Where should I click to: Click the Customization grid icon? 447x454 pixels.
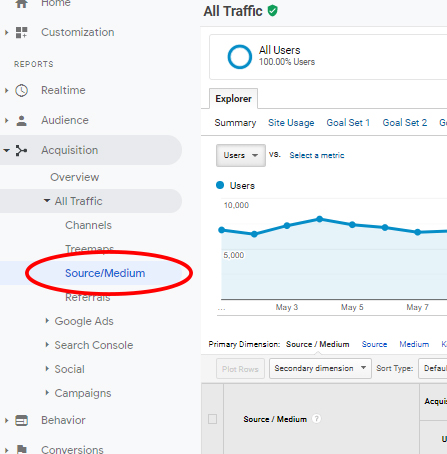pyautogui.click(x=22, y=32)
